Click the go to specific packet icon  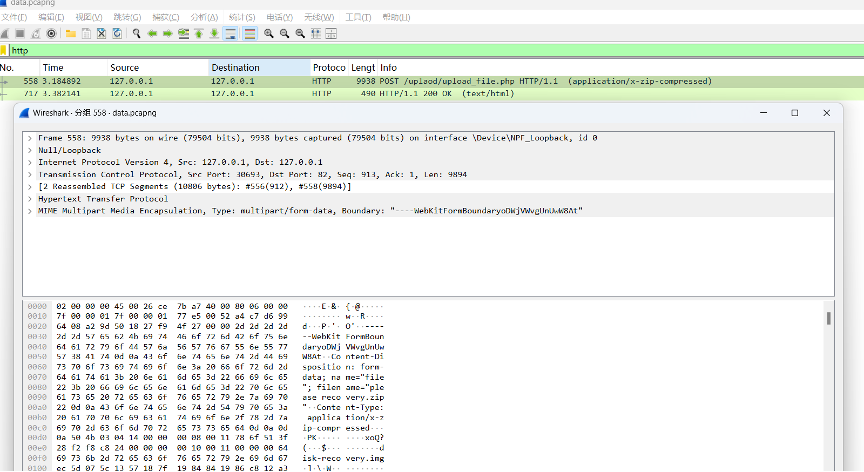click(183, 34)
